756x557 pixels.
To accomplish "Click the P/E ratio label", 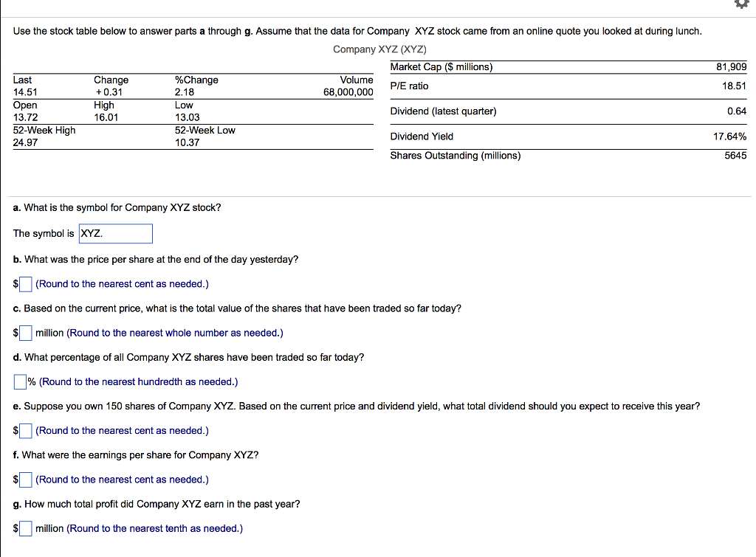I will pyautogui.click(x=409, y=86).
